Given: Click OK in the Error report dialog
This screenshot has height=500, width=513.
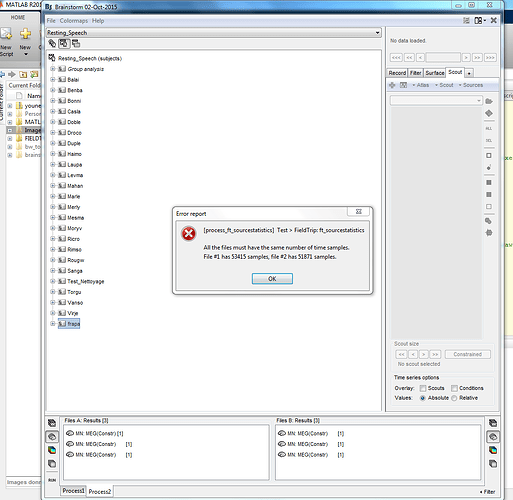Looking at the screenshot, I should (272, 279).
